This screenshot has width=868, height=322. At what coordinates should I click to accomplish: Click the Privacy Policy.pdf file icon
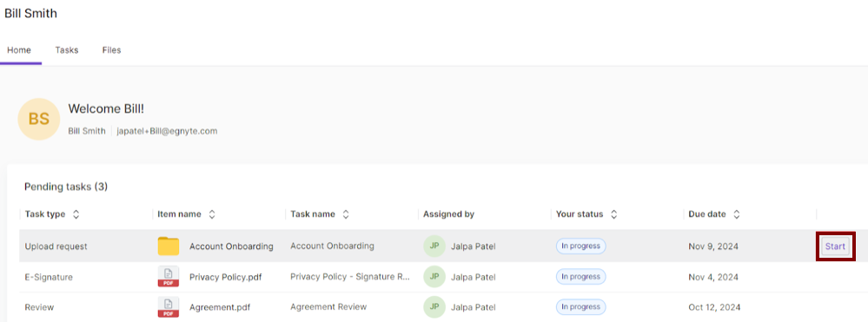click(169, 276)
